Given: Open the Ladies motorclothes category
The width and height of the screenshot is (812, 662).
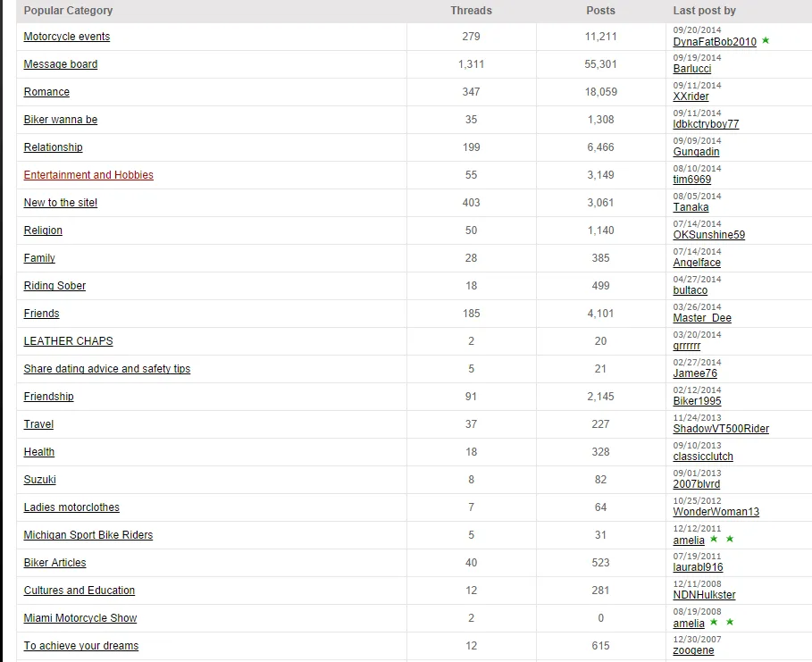Looking at the screenshot, I should click(71, 507).
